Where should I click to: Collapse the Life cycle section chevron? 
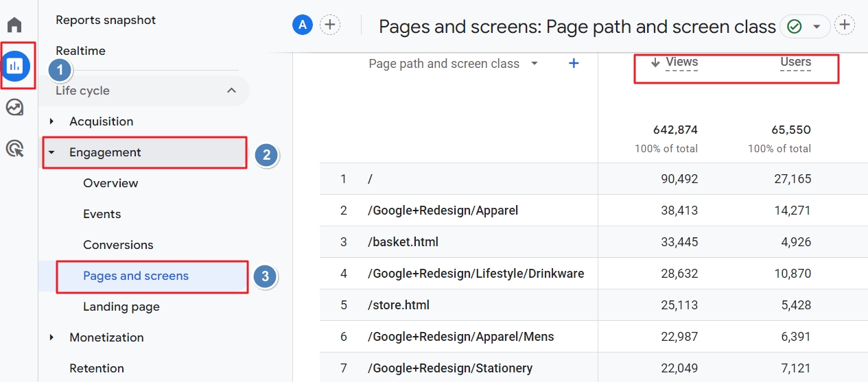pos(231,91)
